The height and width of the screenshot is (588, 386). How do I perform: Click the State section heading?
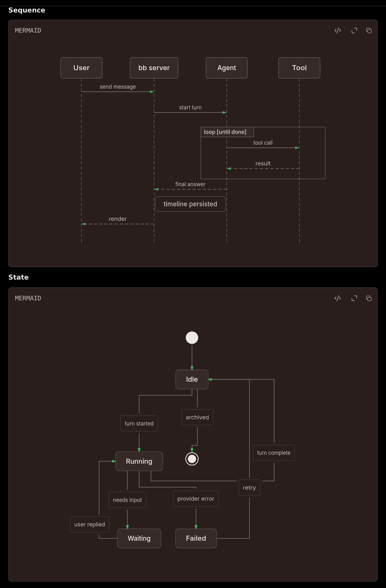(18, 277)
